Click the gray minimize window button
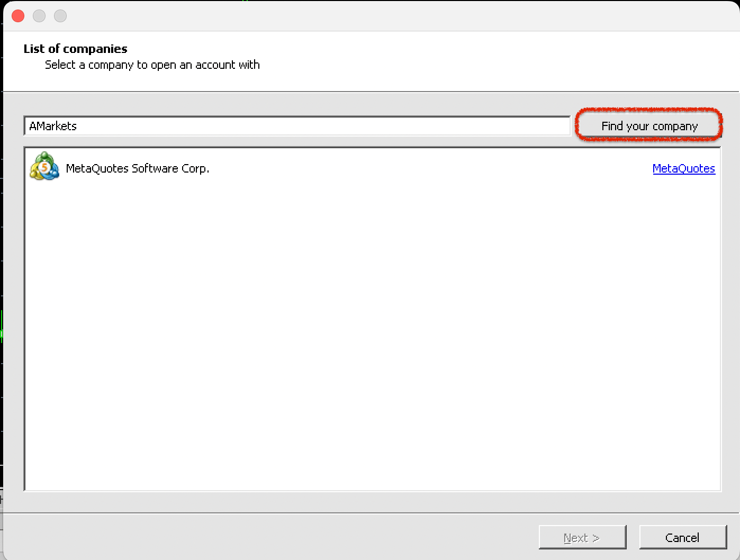Viewport: 740px width, 560px height. tap(39, 16)
